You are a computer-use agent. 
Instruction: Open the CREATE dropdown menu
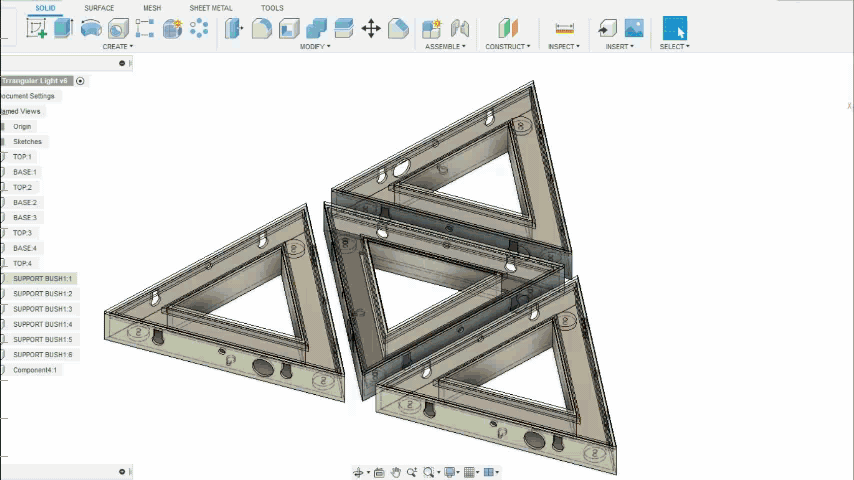(117, 47)
